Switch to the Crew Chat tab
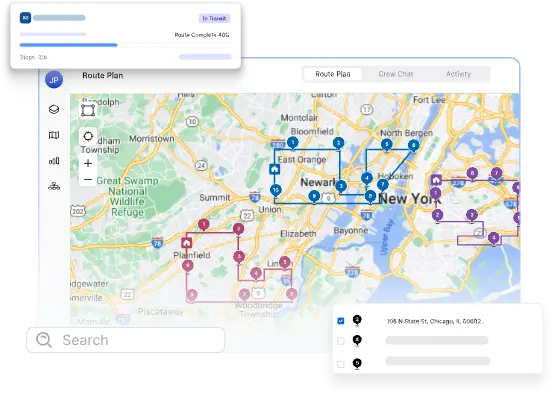The height and width of the screenshot is (396, 560). (x=396, y=74)
